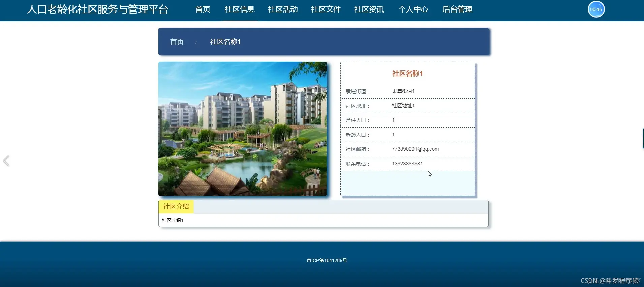Go to 社区活动 in the top menu
Viewport: 644px width, 287px height.
(x=283, y=9)
